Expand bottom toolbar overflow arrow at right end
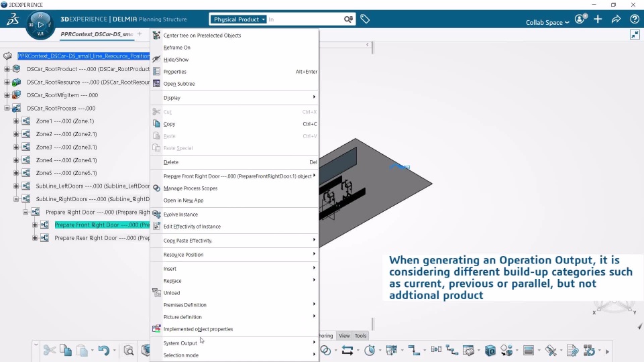The height and width of the screenshot is (362, 644). 607,351
